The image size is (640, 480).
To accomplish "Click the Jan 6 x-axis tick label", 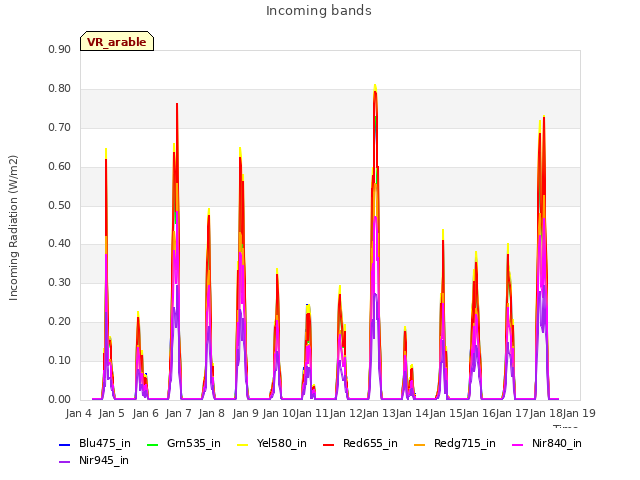I will pos(146,413).
